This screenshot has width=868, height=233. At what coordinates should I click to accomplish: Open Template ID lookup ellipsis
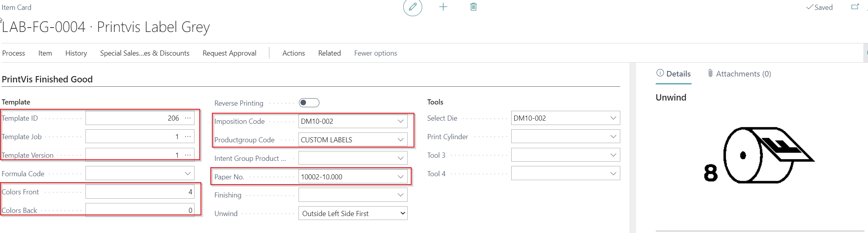188,118
